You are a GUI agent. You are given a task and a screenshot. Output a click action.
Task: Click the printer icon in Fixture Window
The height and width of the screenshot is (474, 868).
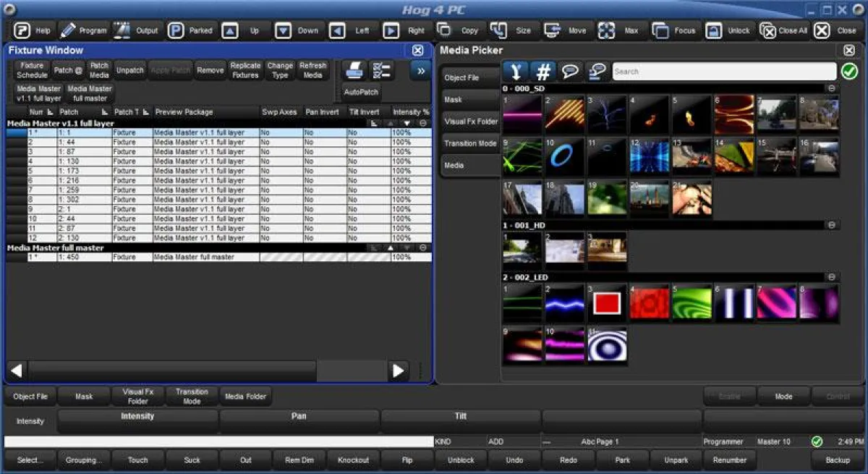[x=354, y=70]
